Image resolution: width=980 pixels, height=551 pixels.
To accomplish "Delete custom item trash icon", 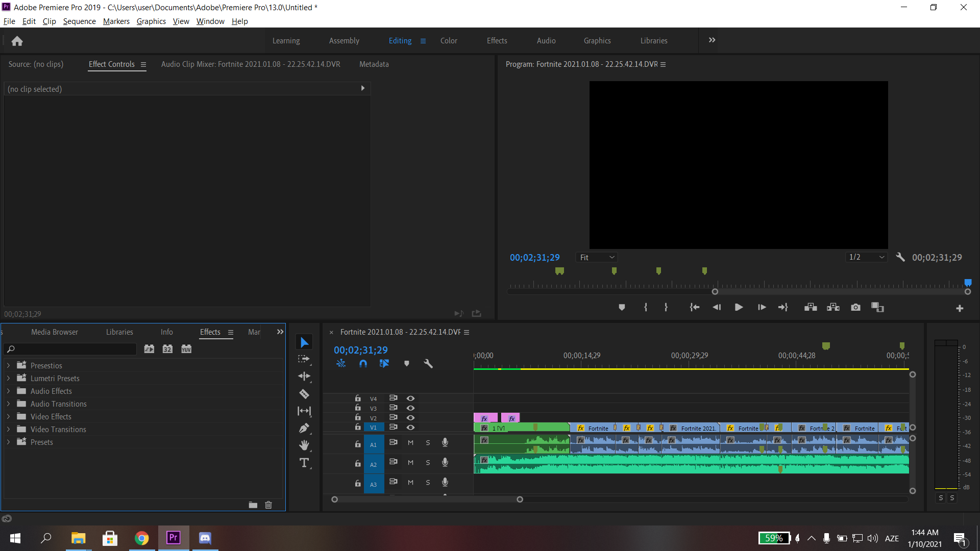I will (x=268, y=505).
